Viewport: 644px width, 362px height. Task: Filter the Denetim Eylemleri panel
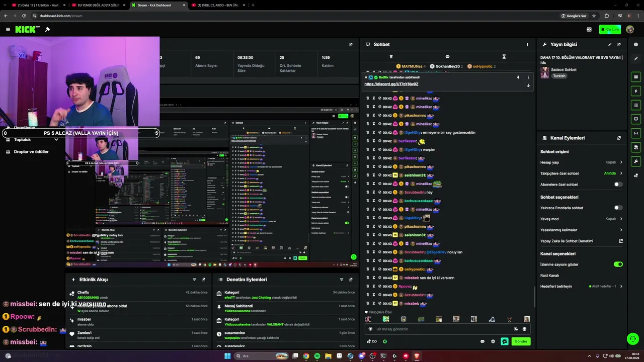342,280
